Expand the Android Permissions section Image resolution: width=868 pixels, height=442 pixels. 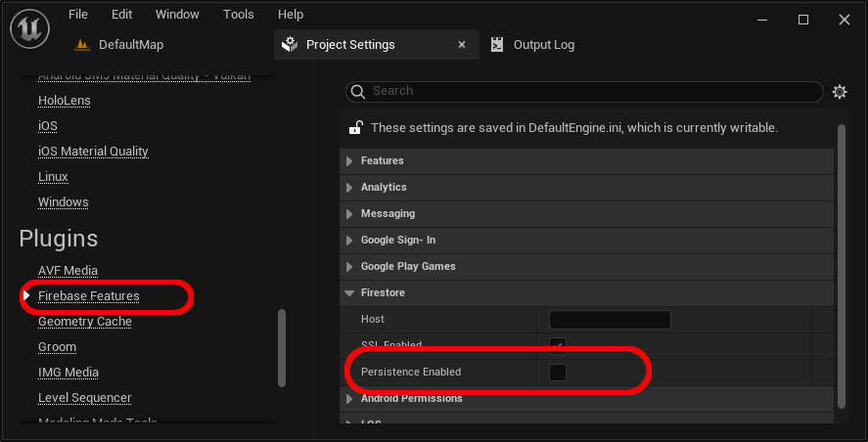coord(349,399)
